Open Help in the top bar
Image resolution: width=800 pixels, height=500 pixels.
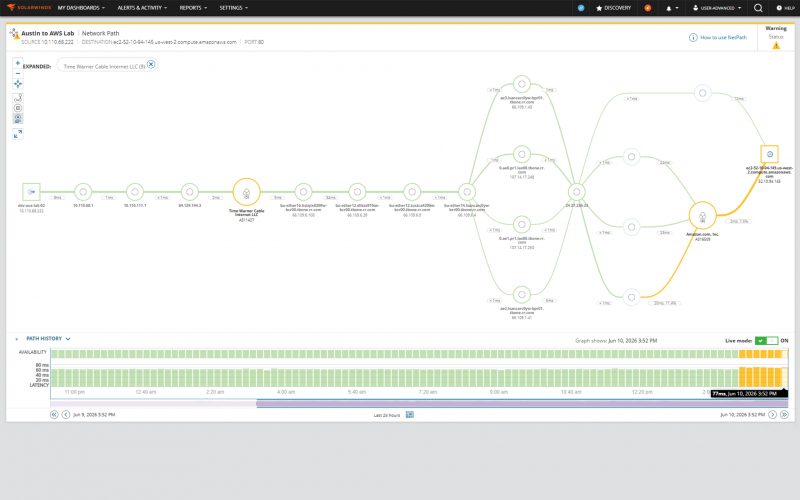(x=786, y=8)
